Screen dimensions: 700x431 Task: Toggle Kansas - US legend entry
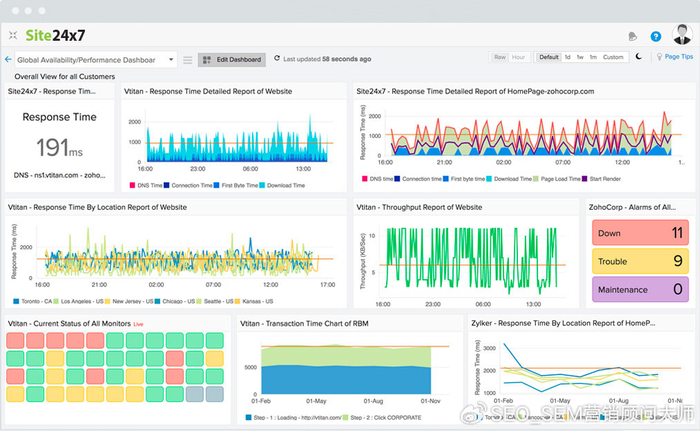(254, 301)
